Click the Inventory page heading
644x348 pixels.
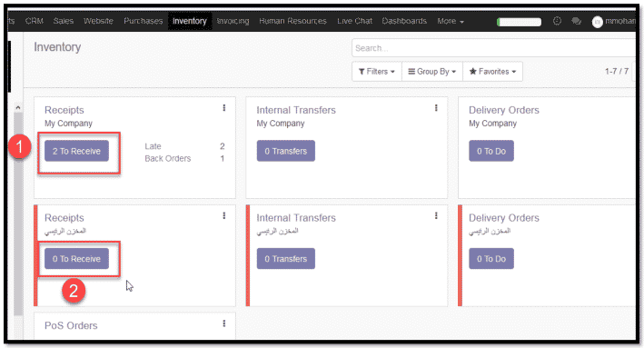coord(57,47)
